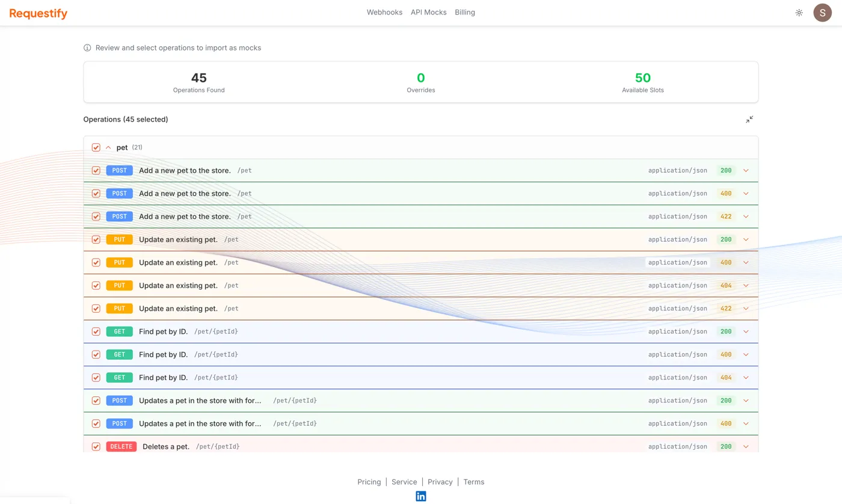Click the pet group name label
The width and height of the screenshot is (842, 504).
pos(122,147)
